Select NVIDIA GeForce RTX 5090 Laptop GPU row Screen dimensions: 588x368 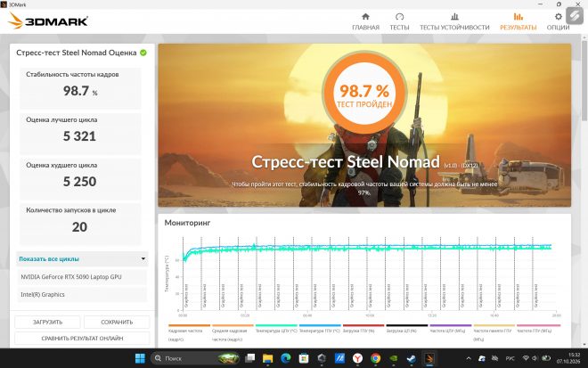point(82,277)
